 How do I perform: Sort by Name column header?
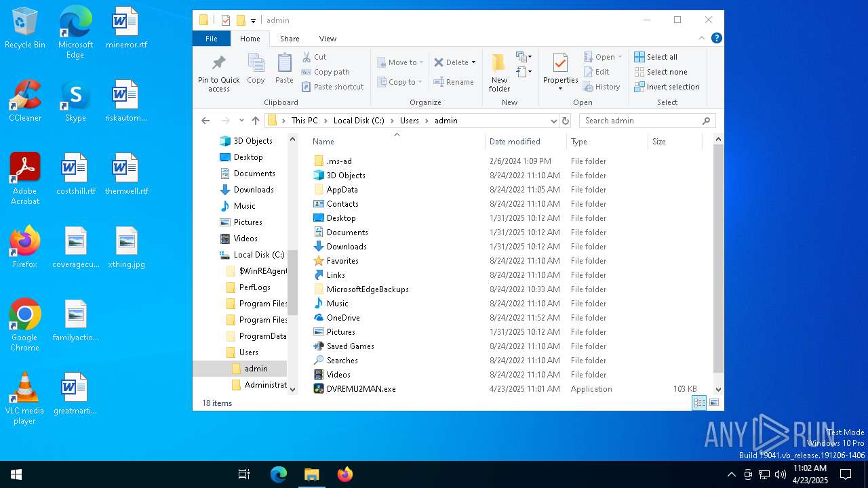coord(397,142)
